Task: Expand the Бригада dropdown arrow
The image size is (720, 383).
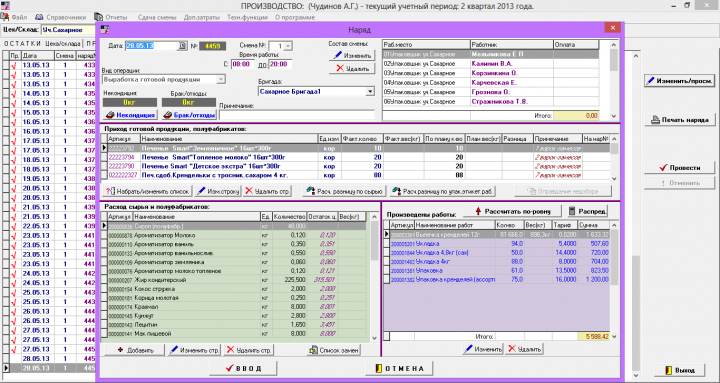Action: point(370,92)
